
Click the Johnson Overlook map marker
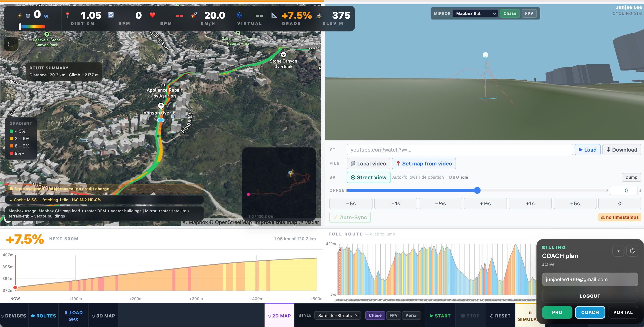click(x=161, y=106)
